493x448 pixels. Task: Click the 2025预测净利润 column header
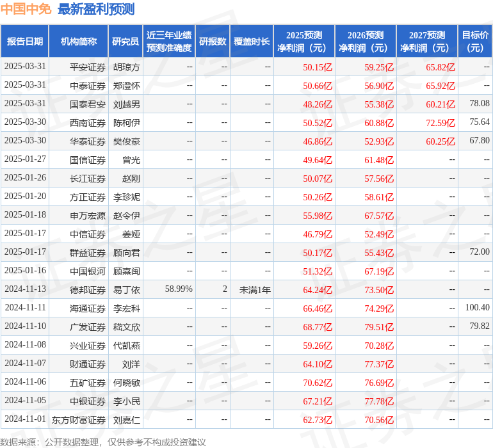tap(303, 42)
